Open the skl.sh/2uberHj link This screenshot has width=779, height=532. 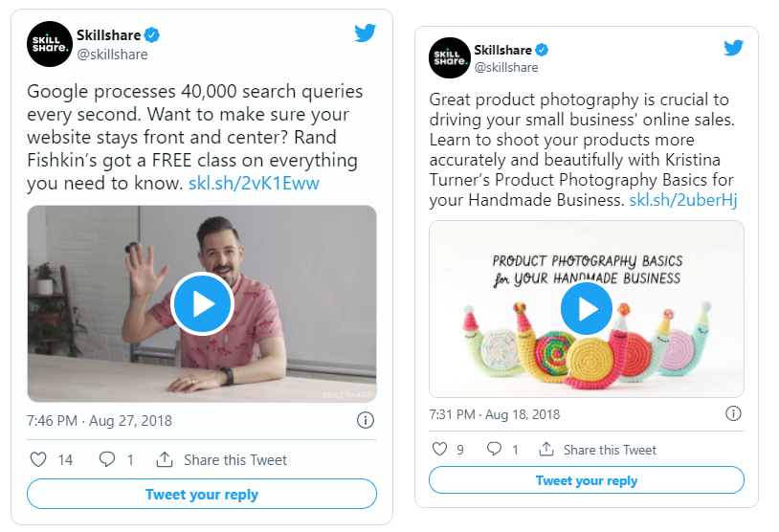[x=682, y=200]
